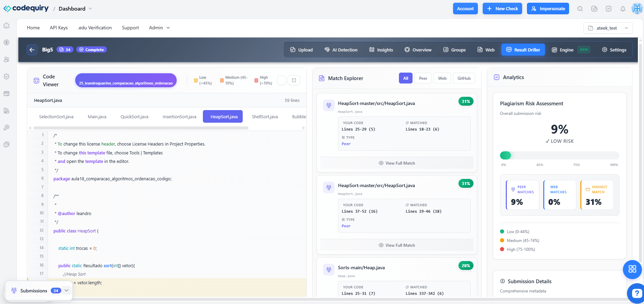Click the Home navigation link
The width and height of the screenshot is (644, 304).
pyautogui.click(x=33, y=28)
